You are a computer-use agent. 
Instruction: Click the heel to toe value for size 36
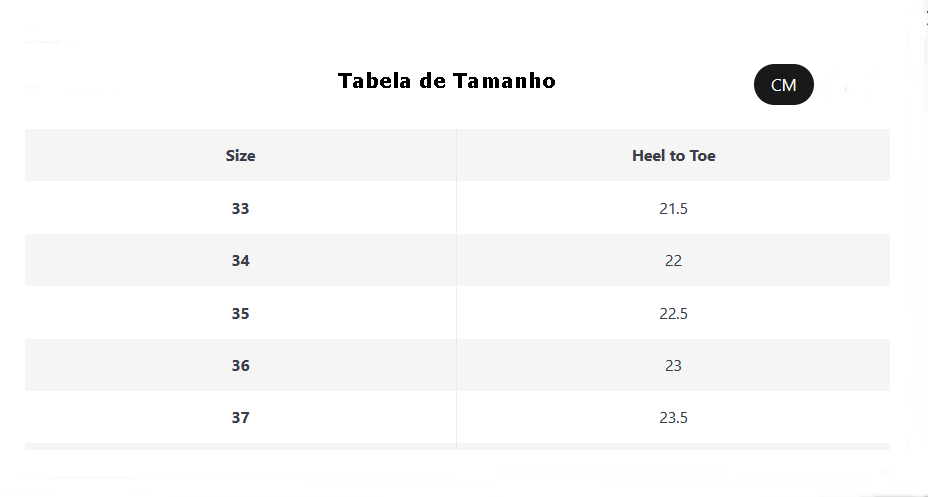tap(674, 366)
